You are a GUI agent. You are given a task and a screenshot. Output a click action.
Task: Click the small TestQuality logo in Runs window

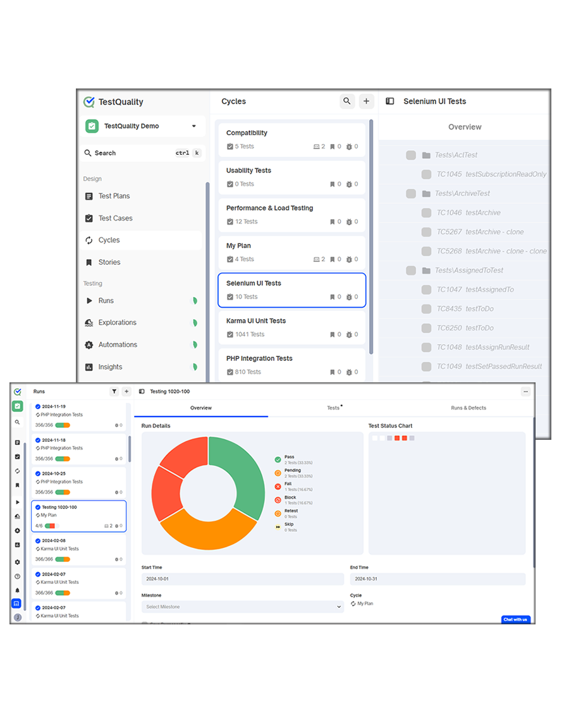(x=17, y=391)
